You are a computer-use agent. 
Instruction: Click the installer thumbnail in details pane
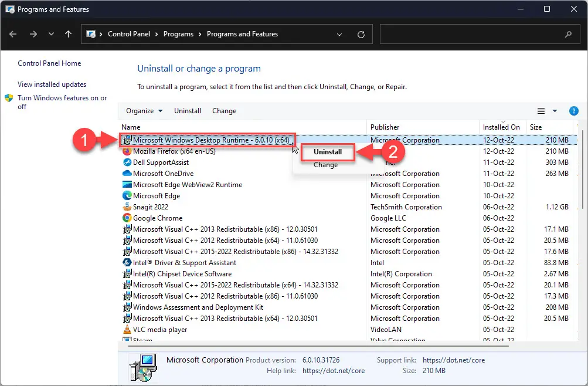point(143,367)
